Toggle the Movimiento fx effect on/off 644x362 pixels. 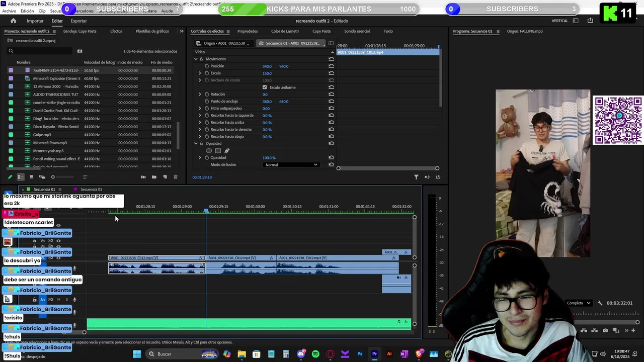[201, 59]
